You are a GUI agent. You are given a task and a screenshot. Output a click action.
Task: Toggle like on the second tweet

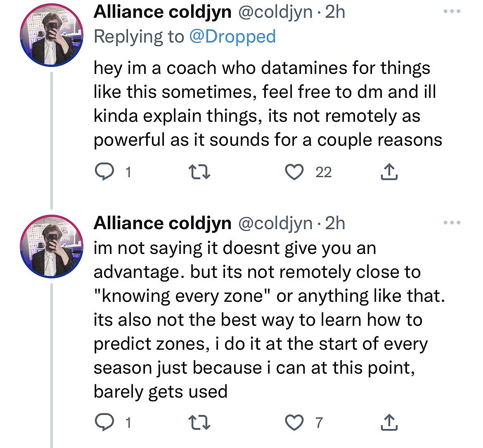pyautogui.click(x=294, y=422)
